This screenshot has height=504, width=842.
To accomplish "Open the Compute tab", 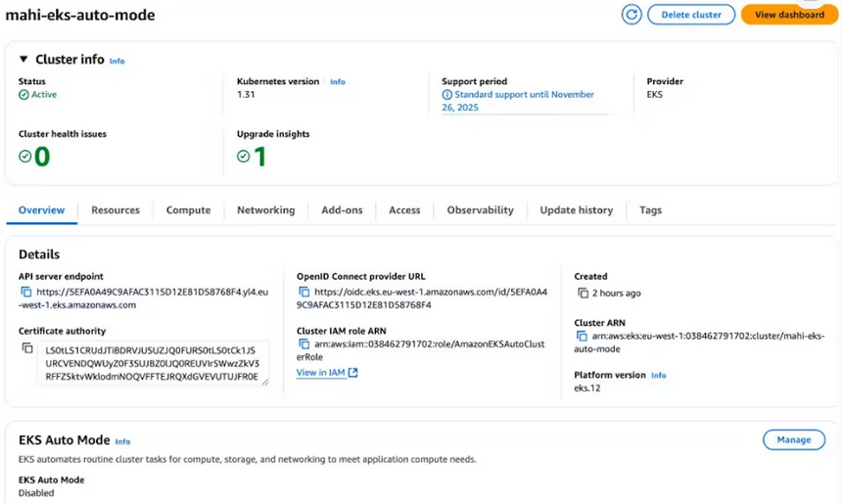I will [x=189, y=209].
